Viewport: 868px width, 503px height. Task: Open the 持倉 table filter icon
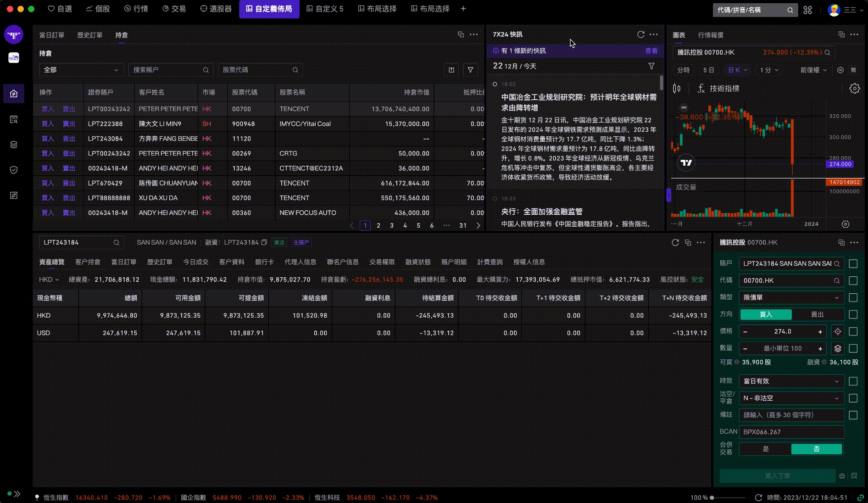click(x=470, y=70)
